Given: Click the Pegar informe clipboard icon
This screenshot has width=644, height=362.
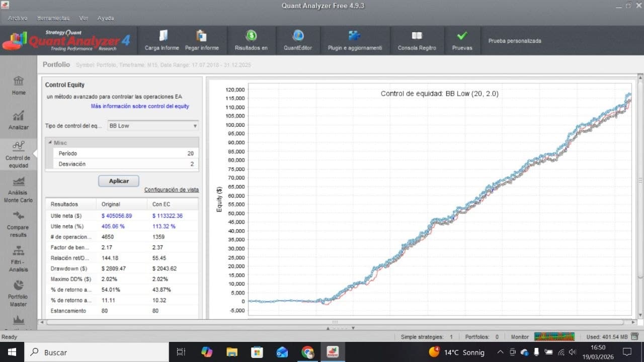Looking at the screenshot, I should [202, 36].
